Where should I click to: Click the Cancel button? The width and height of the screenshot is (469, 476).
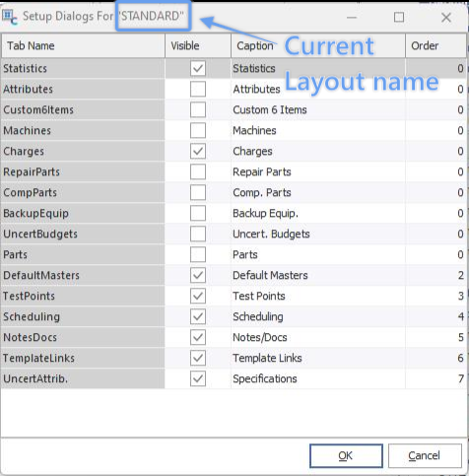tap(425, 455)
